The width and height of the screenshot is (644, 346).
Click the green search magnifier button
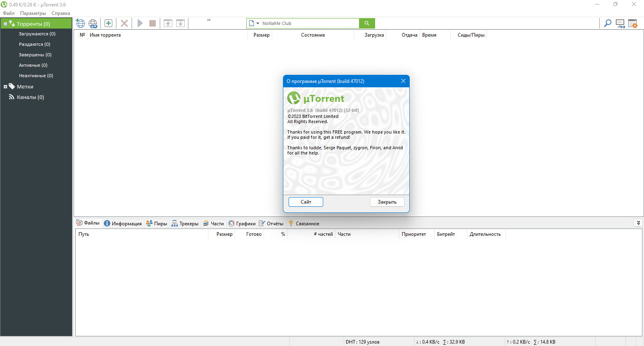[x=367, y=23]
